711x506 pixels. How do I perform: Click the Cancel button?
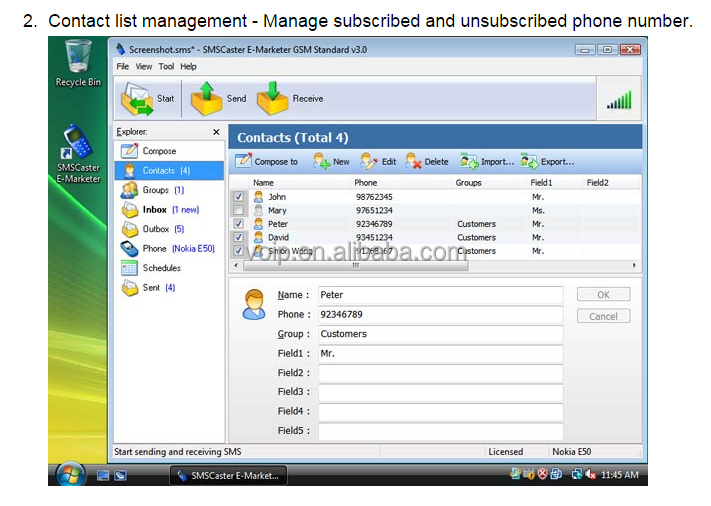(603, 316)
